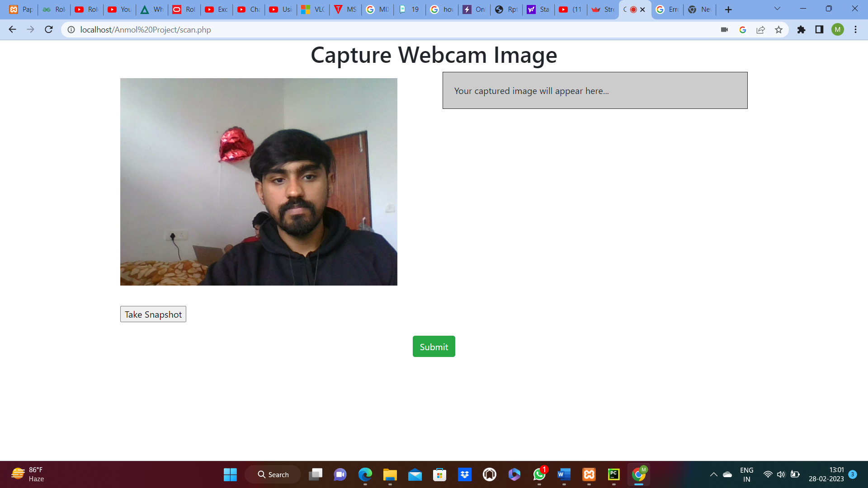Open Chrome's three-dot customize menu
This screenshot has height=488, width=868.
tap(855, 30)
